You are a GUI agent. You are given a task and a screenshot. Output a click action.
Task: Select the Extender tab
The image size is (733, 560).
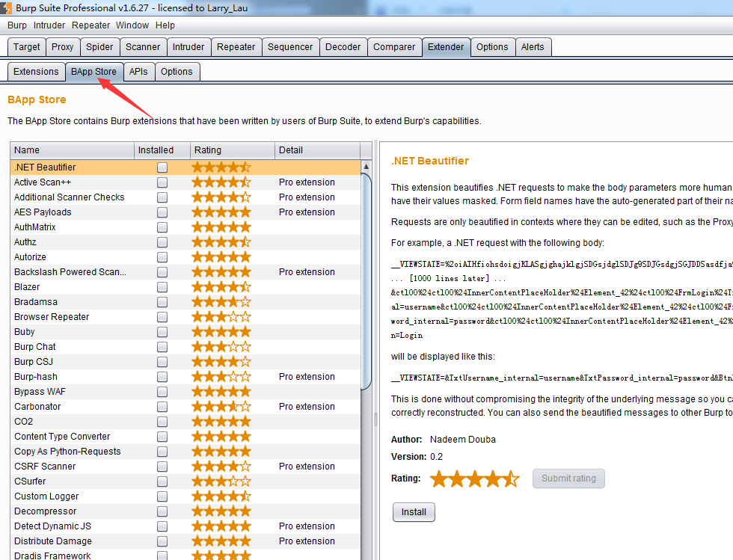coord(446,47)
